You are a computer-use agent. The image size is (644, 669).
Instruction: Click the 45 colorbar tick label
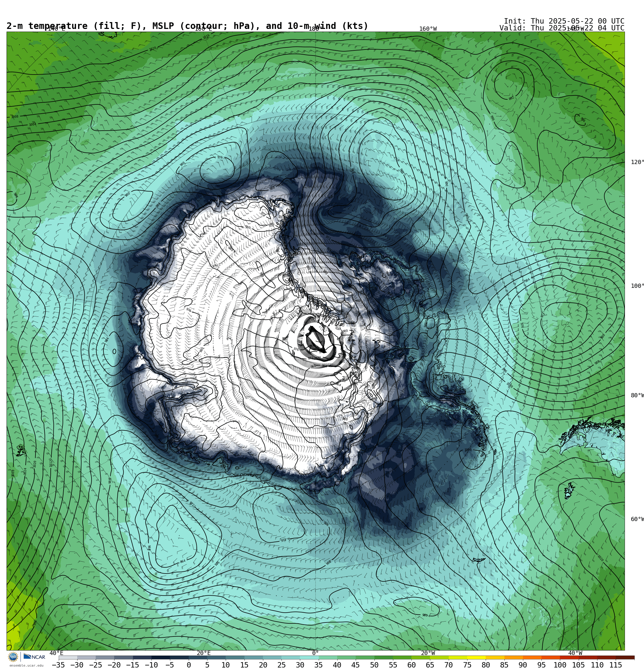pyautogui.click(x=356, y=665)
